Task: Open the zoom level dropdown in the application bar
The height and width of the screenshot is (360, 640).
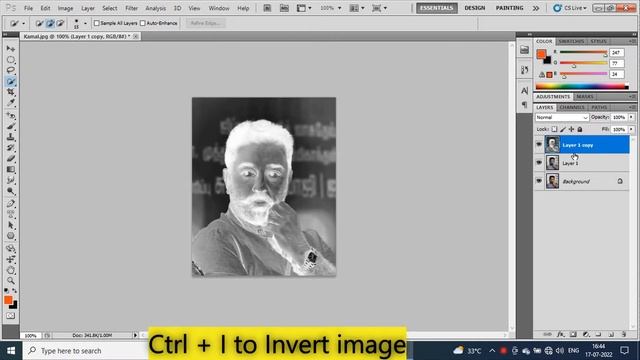Action: point(339,8)
